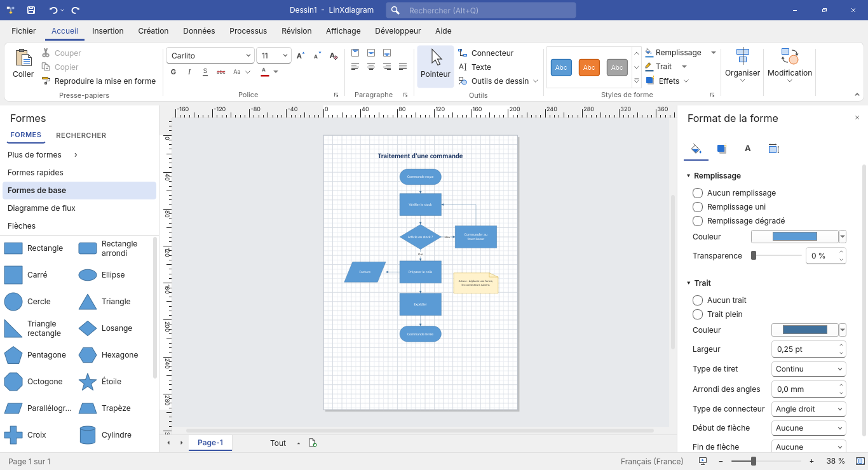Expand Outils de dessin menu
Screen dimensions: 868x470
498,81
